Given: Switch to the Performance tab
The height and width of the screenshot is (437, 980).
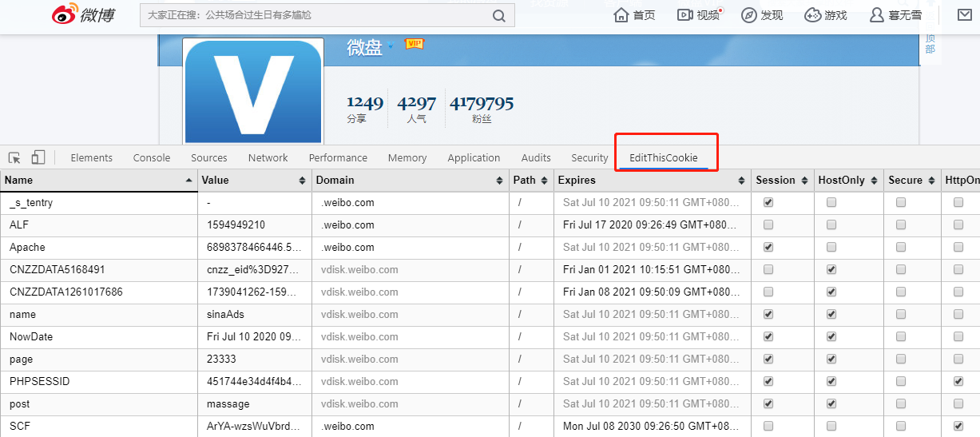Looking at the screenshot, I should click(338, 157).
